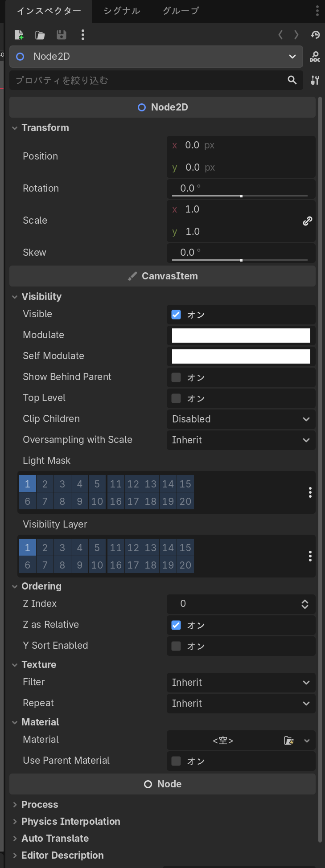Toggle Z as Relative checkbox
325x868 pixels.
(176, 625)
